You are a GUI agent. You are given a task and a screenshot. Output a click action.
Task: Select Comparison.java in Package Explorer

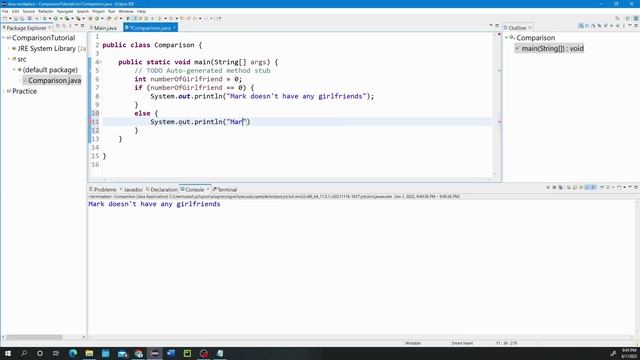coord(52,80)
